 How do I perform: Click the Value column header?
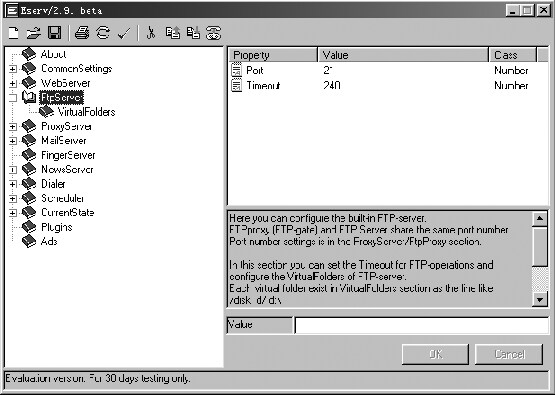[403, 55]
